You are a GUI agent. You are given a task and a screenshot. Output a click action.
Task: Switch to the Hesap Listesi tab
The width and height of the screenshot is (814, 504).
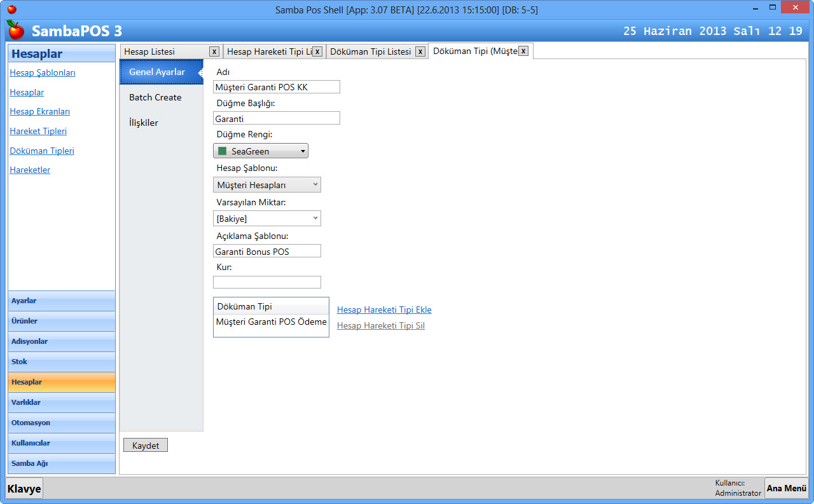(x=150, y=51)
